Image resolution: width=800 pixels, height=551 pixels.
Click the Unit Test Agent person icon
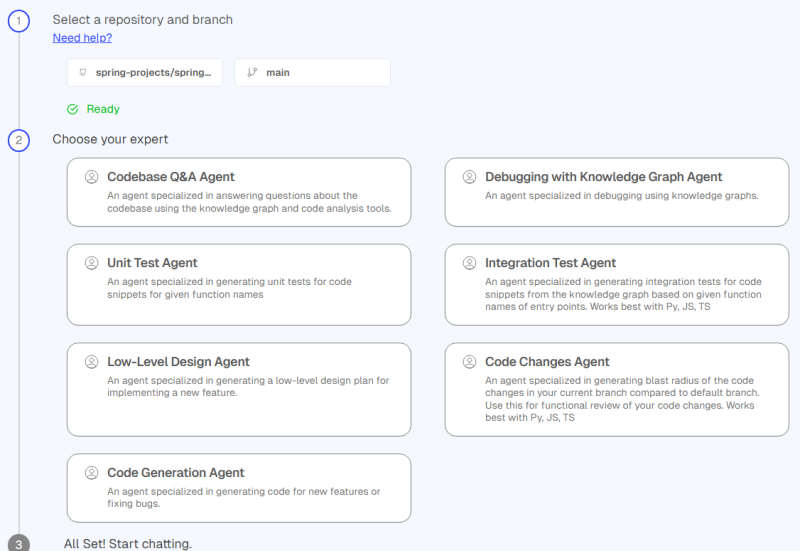tap(91, 263)
